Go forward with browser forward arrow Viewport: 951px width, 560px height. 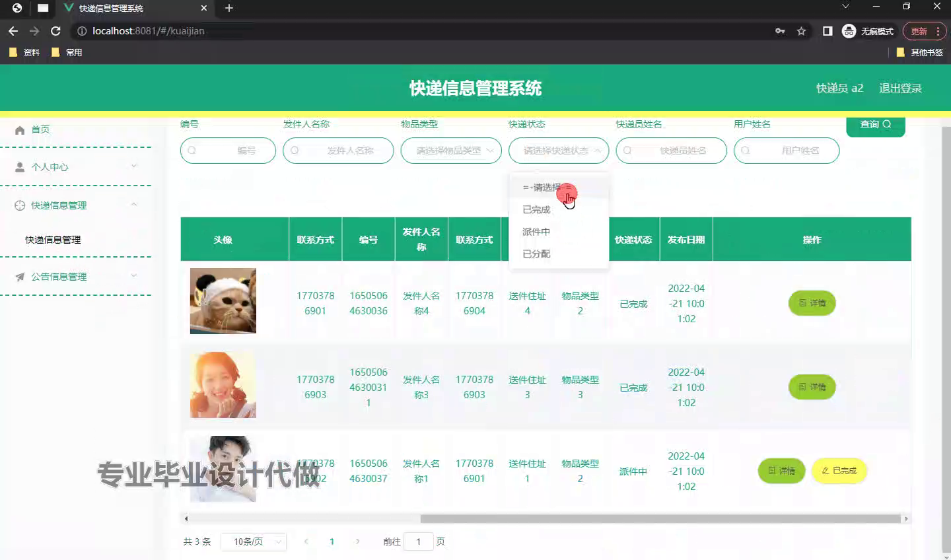tap(34, 31)
